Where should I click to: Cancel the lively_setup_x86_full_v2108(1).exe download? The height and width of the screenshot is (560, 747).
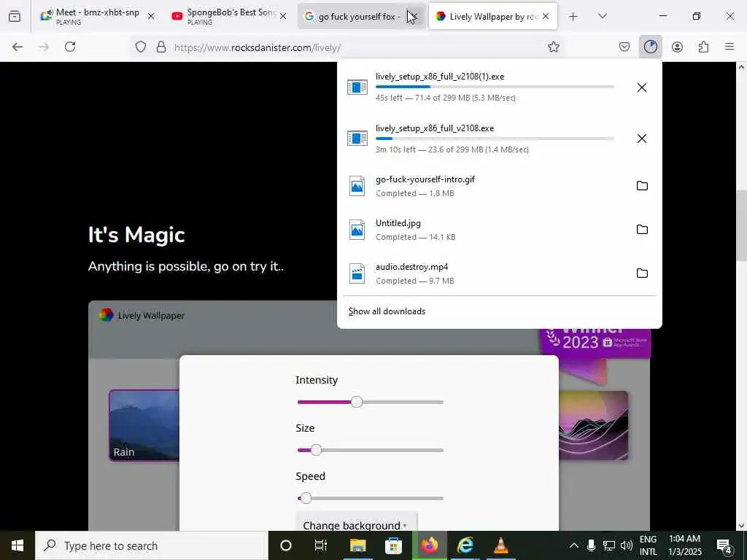tap(642, 87)
